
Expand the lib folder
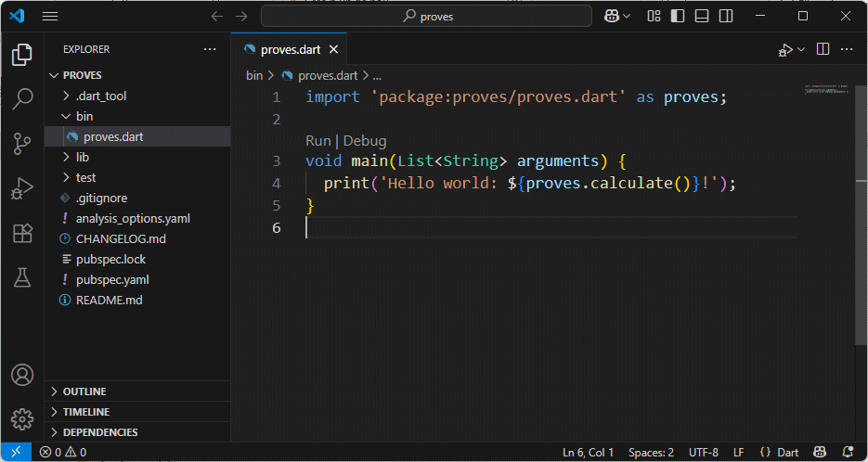pos(82,157)
